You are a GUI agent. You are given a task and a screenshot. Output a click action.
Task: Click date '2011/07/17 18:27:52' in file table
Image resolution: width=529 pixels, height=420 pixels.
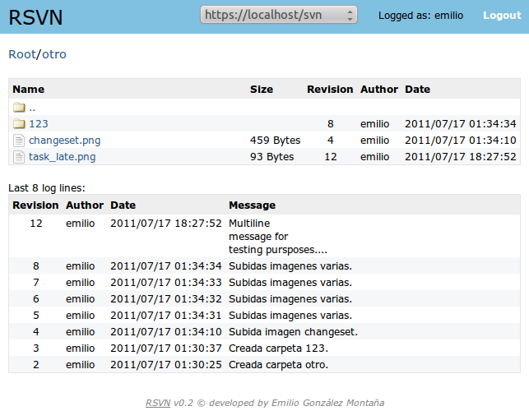click(x=461, y=157)
